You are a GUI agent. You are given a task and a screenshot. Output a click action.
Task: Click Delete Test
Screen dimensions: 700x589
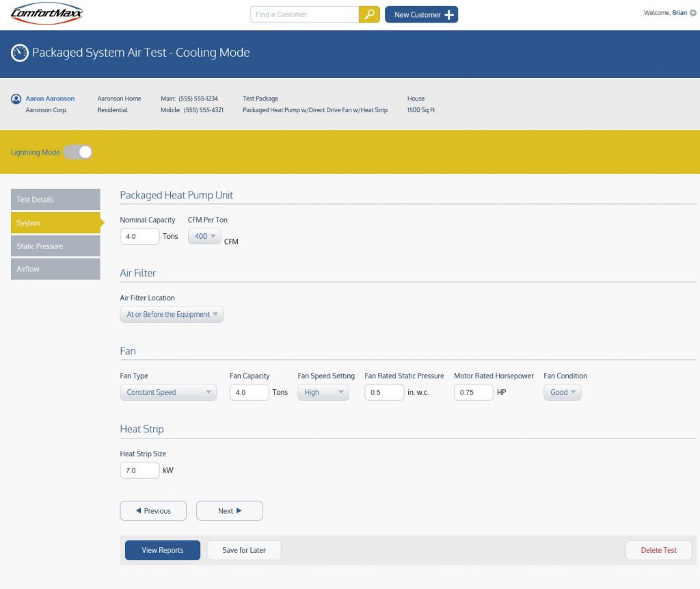[658, 549]
